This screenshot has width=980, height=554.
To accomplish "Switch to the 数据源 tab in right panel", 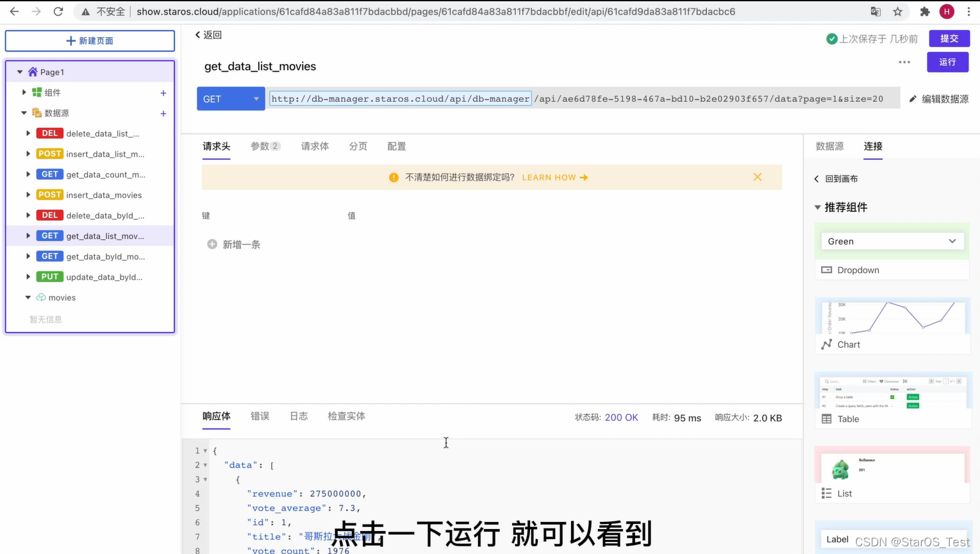I will coord(829,146).
